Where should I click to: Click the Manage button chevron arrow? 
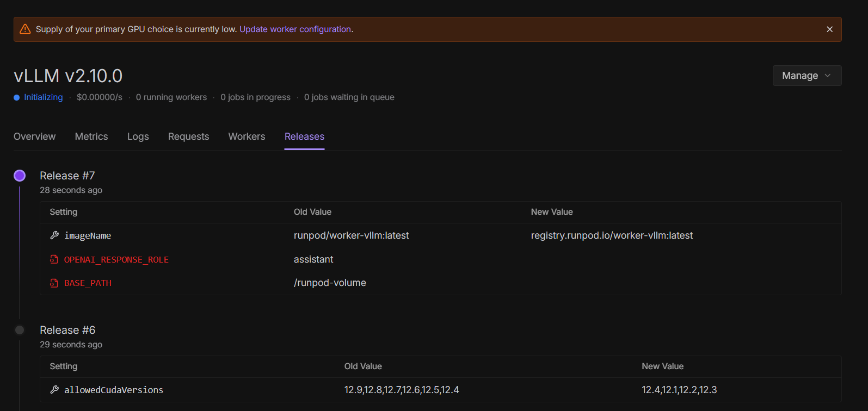pyautogui.click(x=828, y=76)
